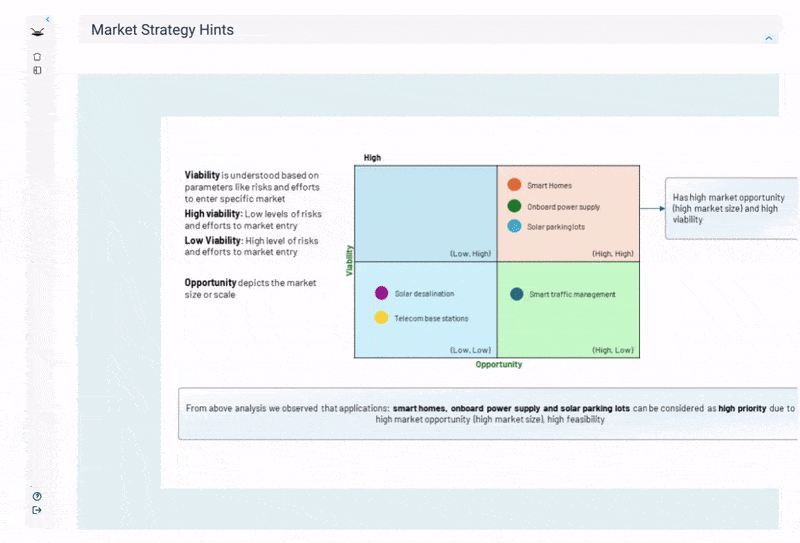This screenshot has height=543, width=800.
Task: Open the Home page from sidebar
Action: pos(37,57)
